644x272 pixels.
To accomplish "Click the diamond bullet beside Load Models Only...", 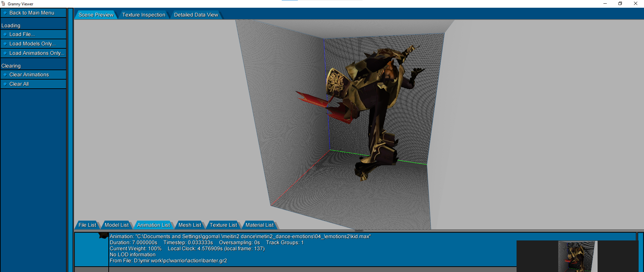I will (x=5, y=44).
